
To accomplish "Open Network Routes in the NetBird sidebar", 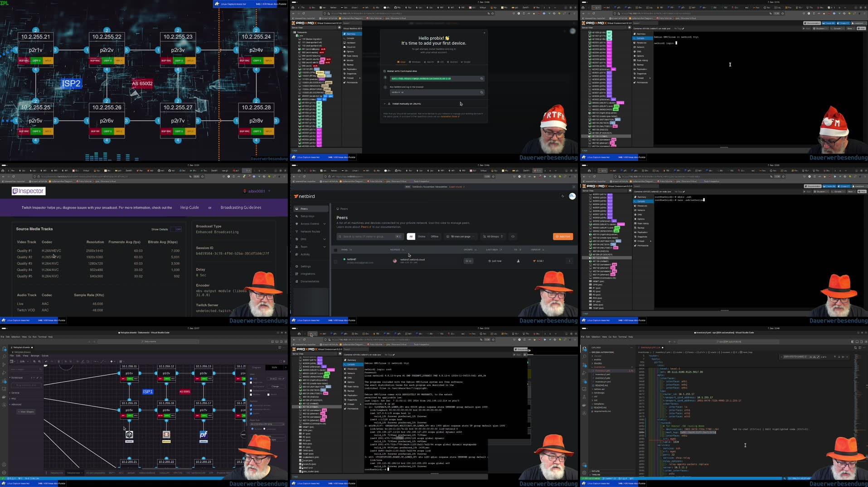I will (x=310, y=231).
